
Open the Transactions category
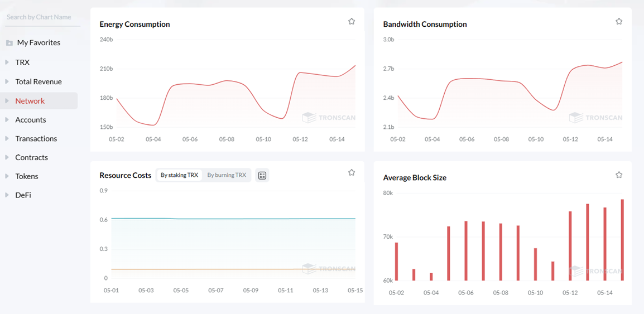pos(36,139)
